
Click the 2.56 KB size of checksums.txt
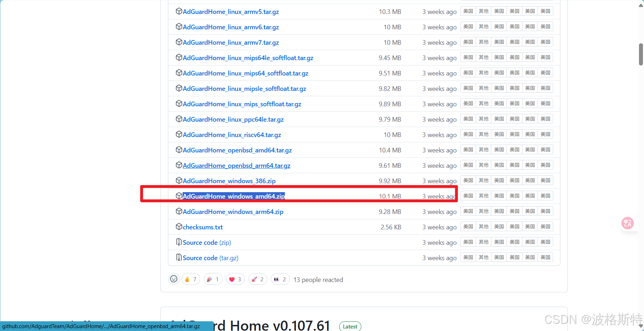click(391, 227)
